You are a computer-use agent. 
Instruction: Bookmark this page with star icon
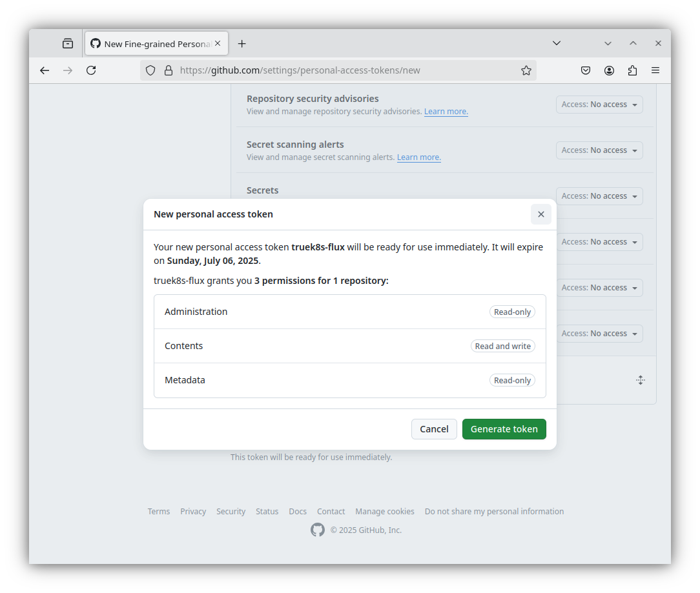(526, 70)
